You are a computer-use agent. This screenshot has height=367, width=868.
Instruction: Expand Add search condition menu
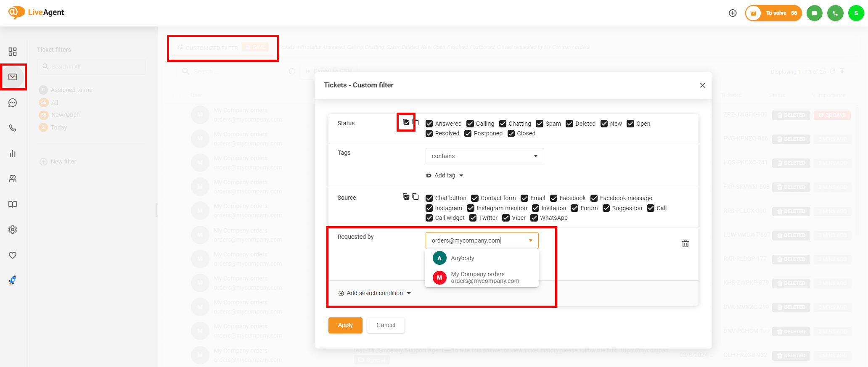[x=375, y=293]
